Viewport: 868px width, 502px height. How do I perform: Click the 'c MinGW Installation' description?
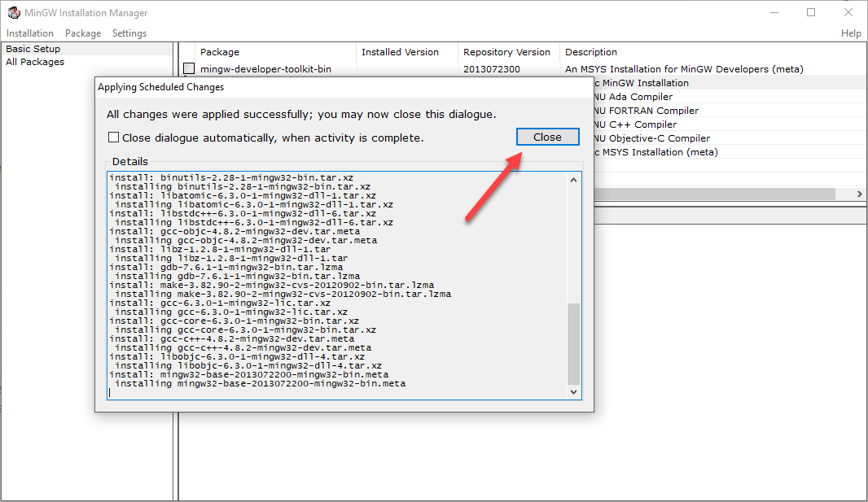coord(642,83)
